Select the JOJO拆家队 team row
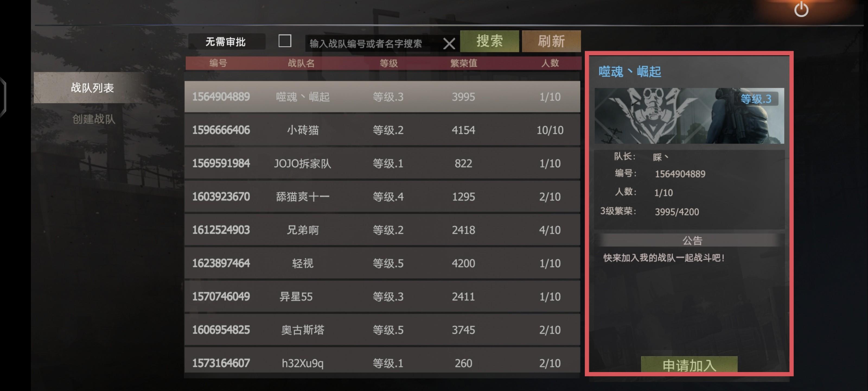The width and height of the screenshot is (868, 391). pyautogui.click(x=382, y=163)
